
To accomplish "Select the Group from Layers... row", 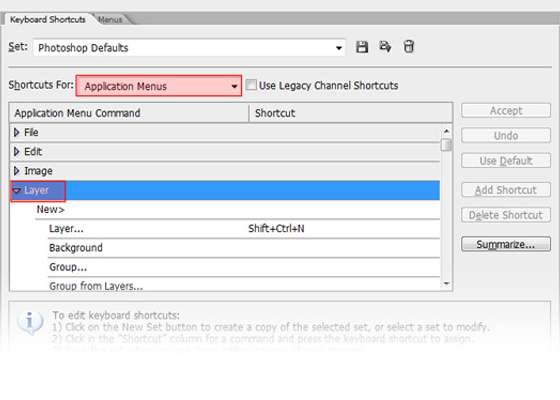I will coord(244,285).
